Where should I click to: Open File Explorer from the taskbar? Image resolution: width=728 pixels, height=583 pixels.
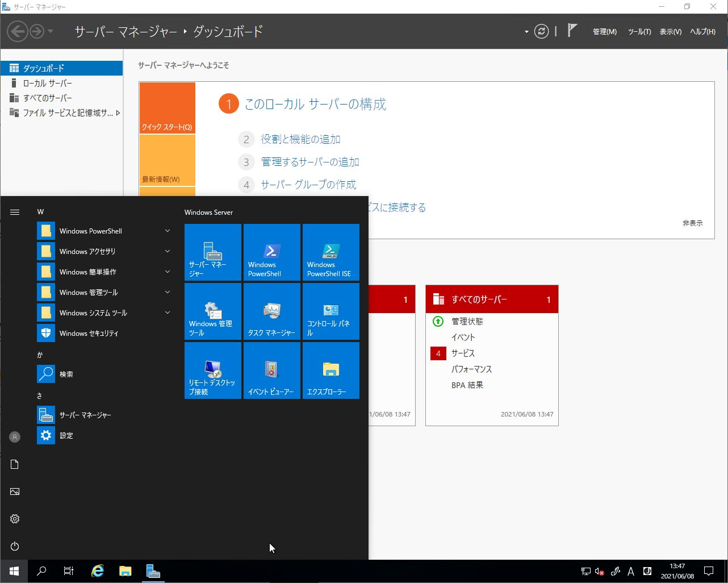click(x=125, y=571)
